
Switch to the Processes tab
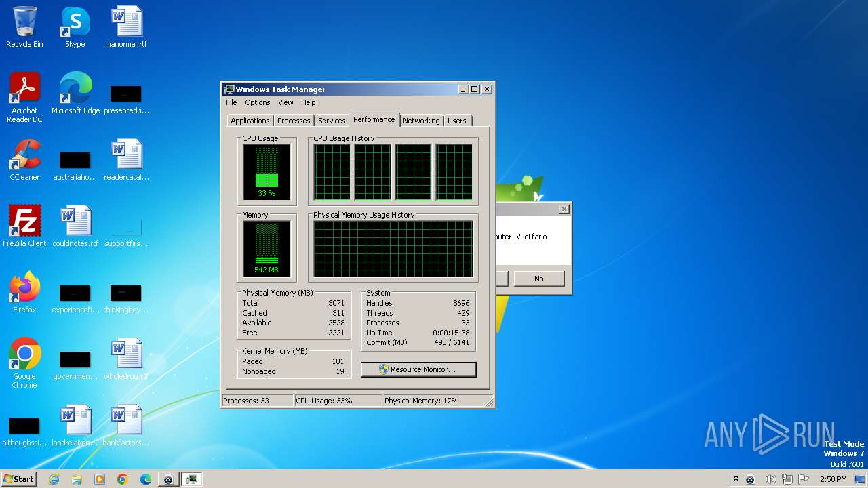pyautogui.click(x=294, y=121)
